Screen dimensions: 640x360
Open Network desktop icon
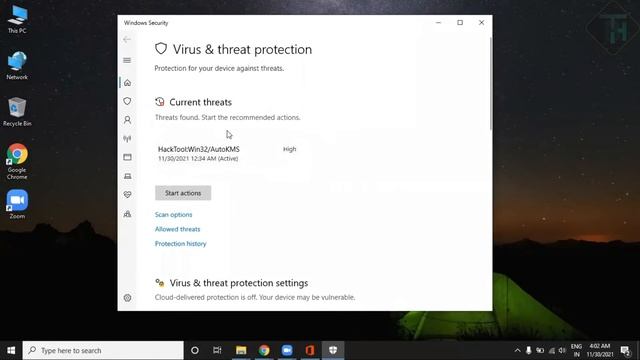17,65
